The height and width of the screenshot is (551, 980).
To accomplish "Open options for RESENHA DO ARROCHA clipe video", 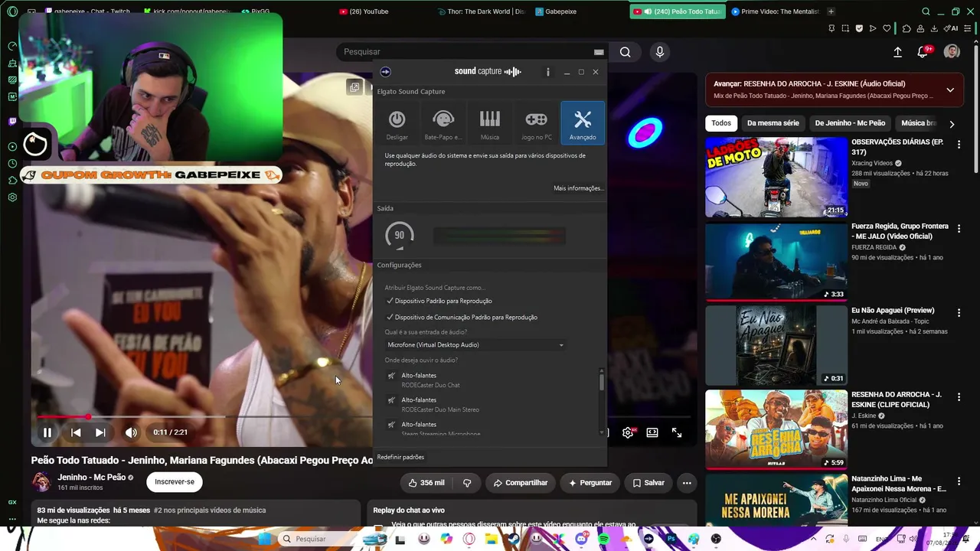I will point(959,398).
